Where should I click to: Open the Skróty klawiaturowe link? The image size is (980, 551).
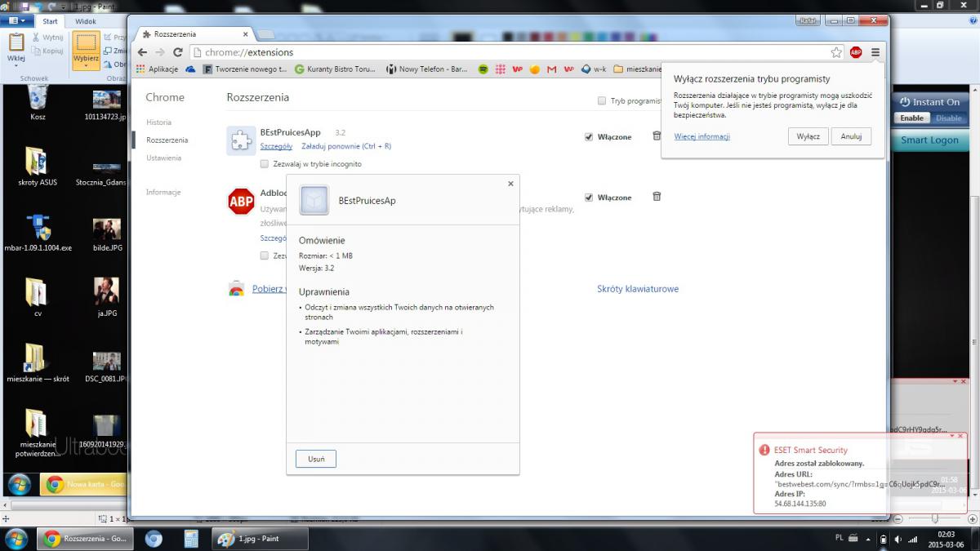[638, 289]
